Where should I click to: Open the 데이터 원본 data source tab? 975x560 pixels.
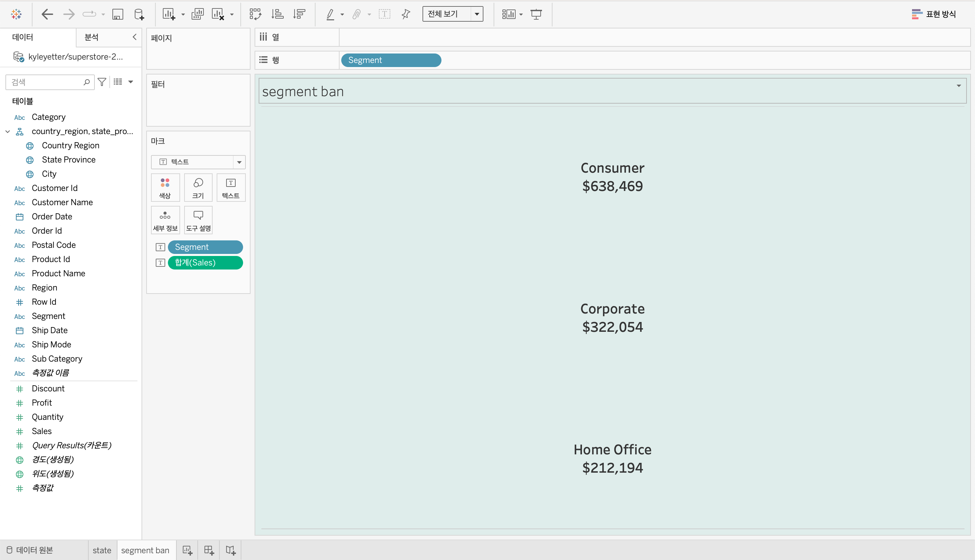pyautogui.click(x=30, y=550)
